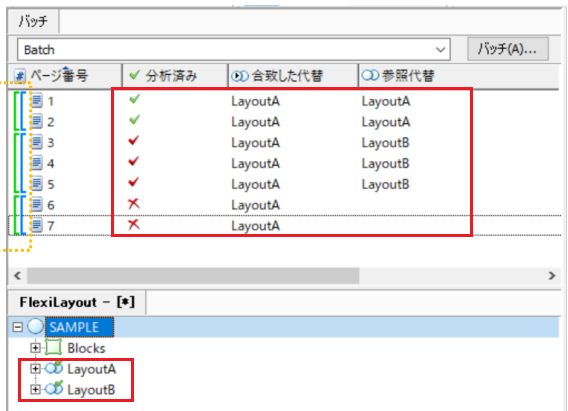The width and height of the screenshot is (568, 411).
Task: Click the horizontal scrollbar right arrow
Action: click(x=551, y=276)
